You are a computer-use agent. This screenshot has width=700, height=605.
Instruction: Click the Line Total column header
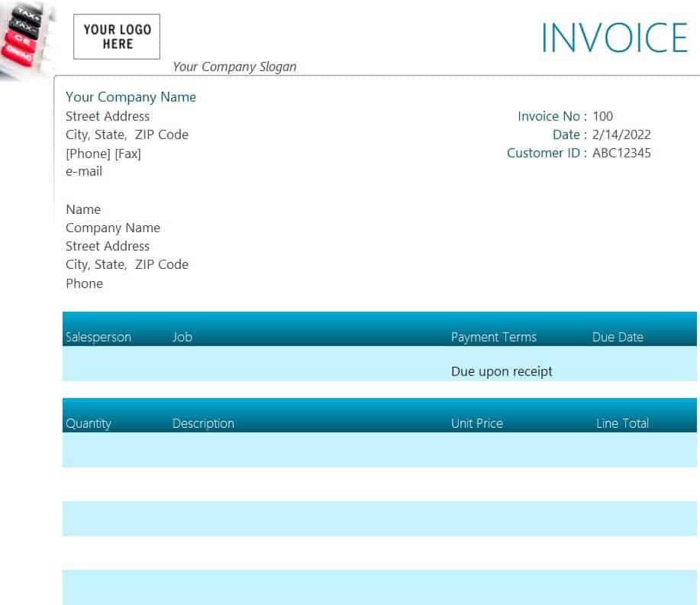622,423
